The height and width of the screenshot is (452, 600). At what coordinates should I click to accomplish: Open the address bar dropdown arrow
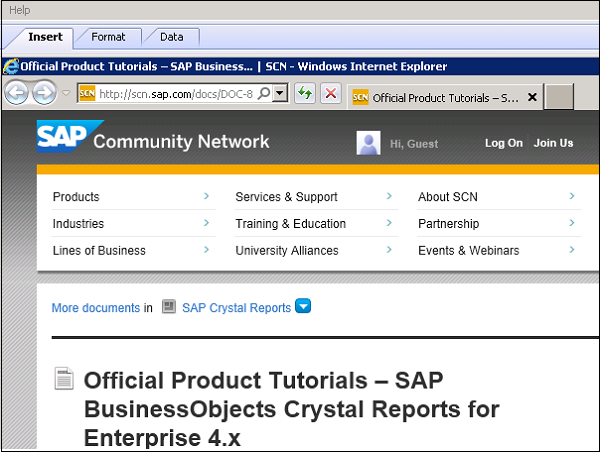[x=281, y=94]
